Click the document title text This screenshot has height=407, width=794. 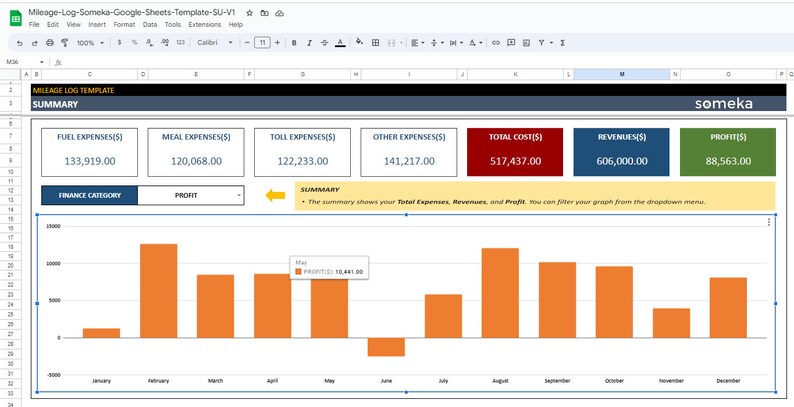(x=132, y=13)
